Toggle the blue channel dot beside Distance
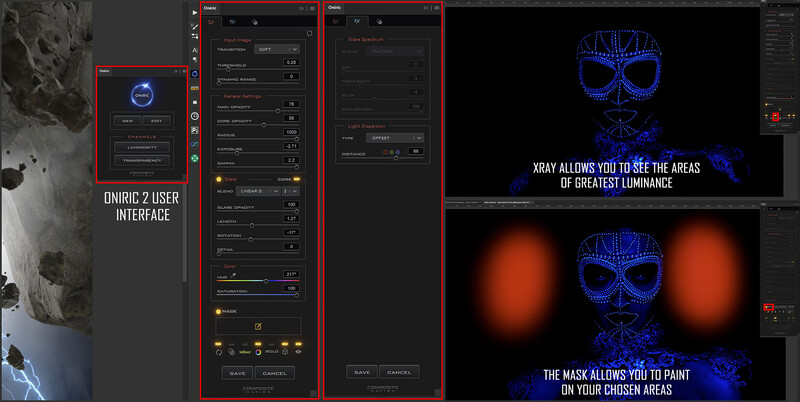This screenshot has height=402, width=800. click(x=397, y=152)
